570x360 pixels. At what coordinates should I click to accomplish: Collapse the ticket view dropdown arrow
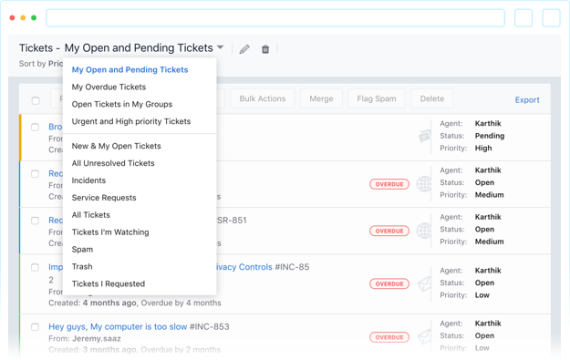point(220,47)
